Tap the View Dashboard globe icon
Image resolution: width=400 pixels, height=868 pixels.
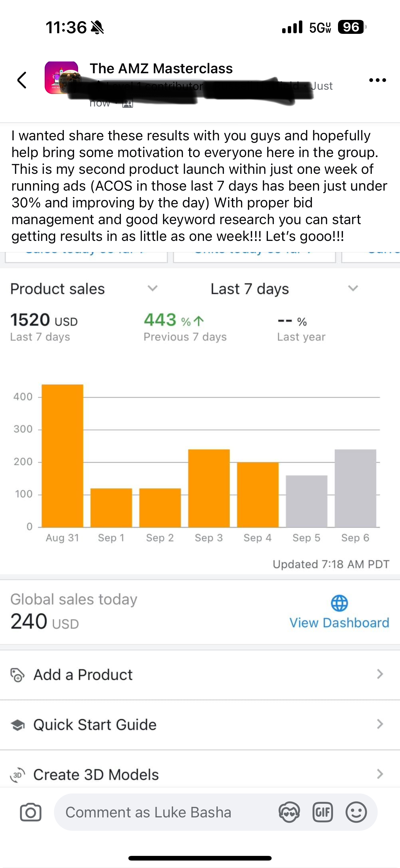340,603
